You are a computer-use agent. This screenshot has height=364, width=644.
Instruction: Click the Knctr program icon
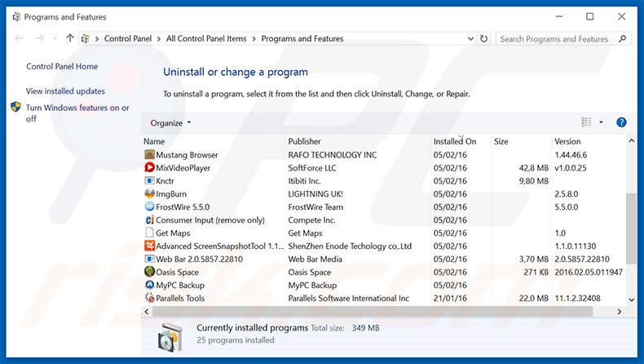pos(149,181)
